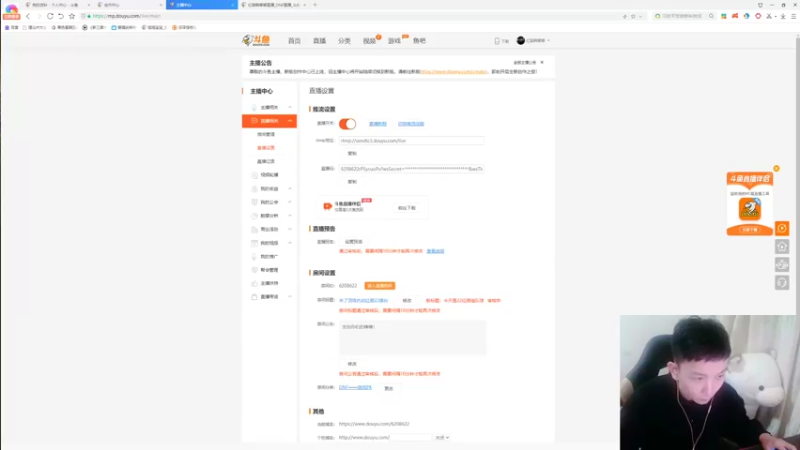
Task: Click the browser back arrow
Action: click(28, 16)
